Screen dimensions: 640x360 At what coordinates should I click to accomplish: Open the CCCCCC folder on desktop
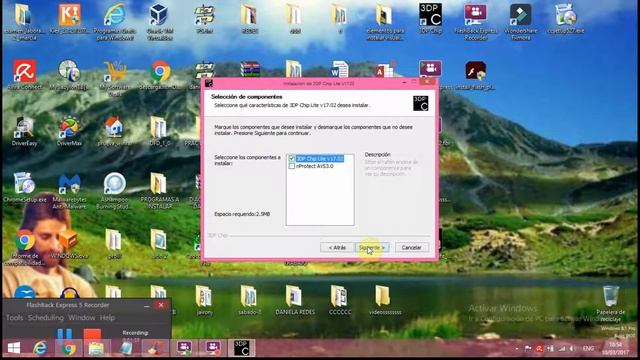click(x=340, y=300)
